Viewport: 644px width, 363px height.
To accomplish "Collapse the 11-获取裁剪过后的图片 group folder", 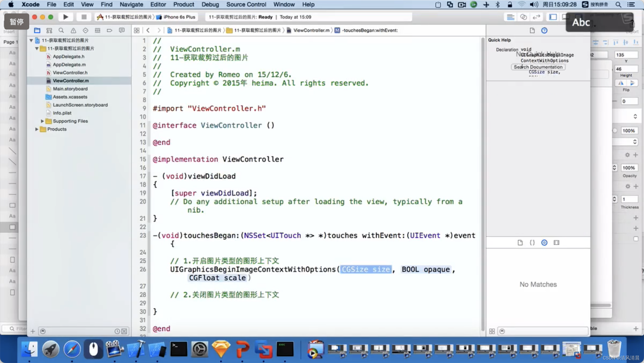I will click(37, 48).
